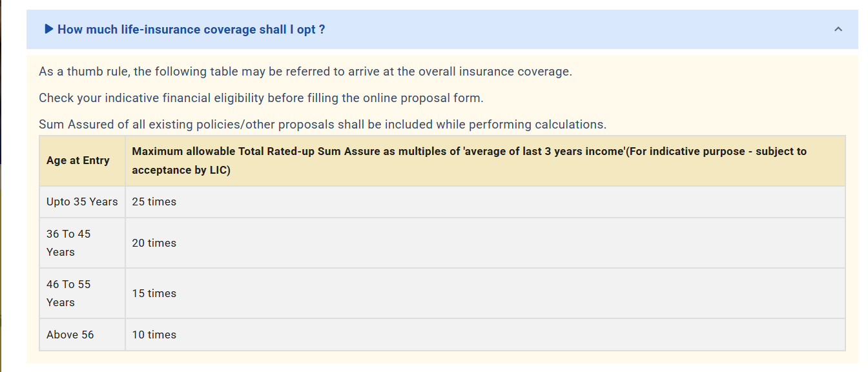This screenshot has height=372, width=868.
Task: Select the '36 To 45 Years' cell
Action: [x=68, y=243]
